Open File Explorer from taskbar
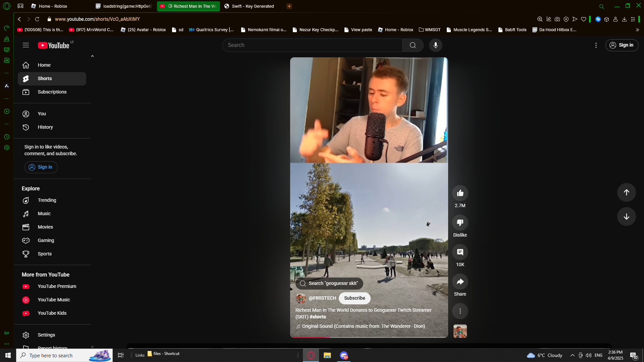The width and height of the screenshot is (644, 362). [x=327, y=355]
